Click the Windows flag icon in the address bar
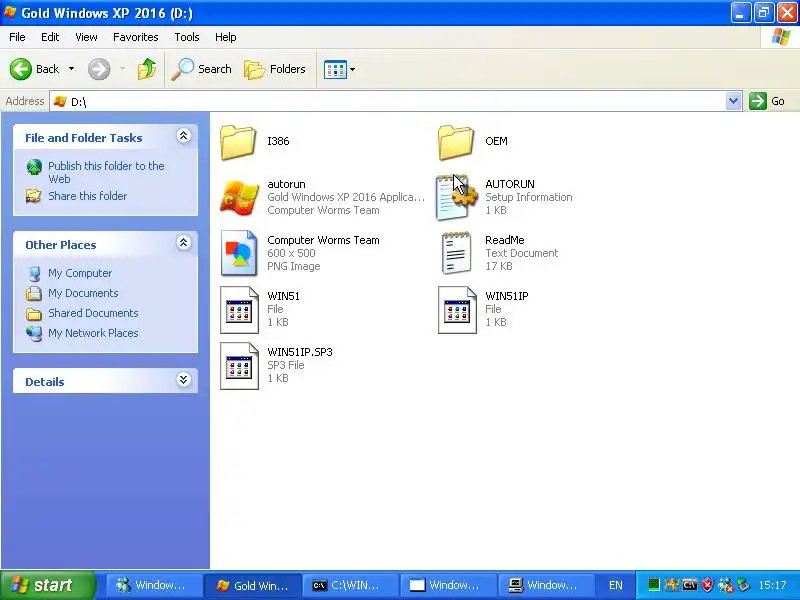The height and width of the screenshot is (600, 800). [x=60, y=101]
